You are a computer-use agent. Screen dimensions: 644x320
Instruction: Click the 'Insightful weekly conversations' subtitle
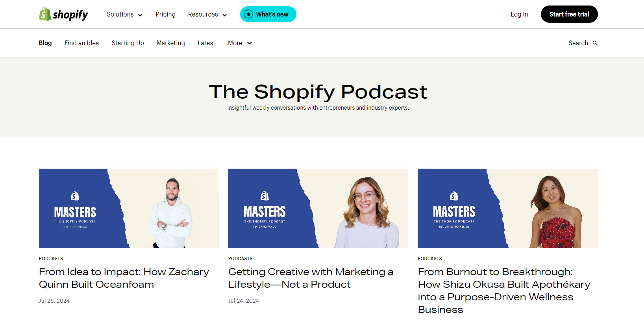[x=318, y=108]
